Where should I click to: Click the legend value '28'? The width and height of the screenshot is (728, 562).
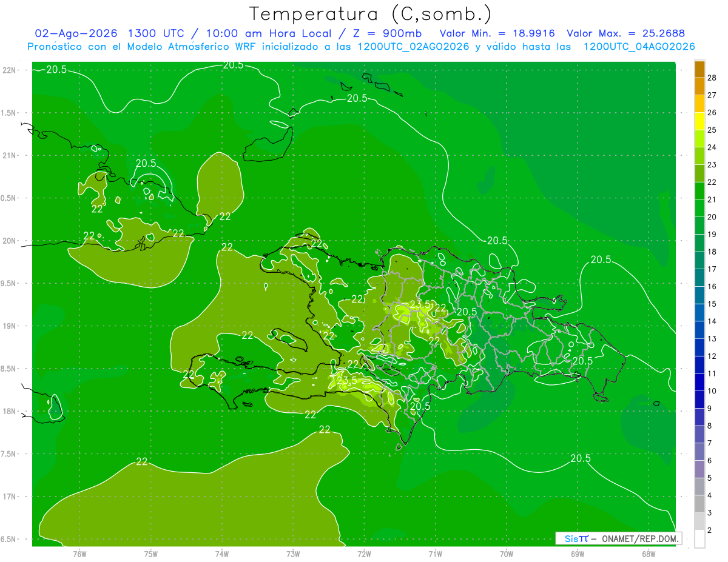point(712,78)
